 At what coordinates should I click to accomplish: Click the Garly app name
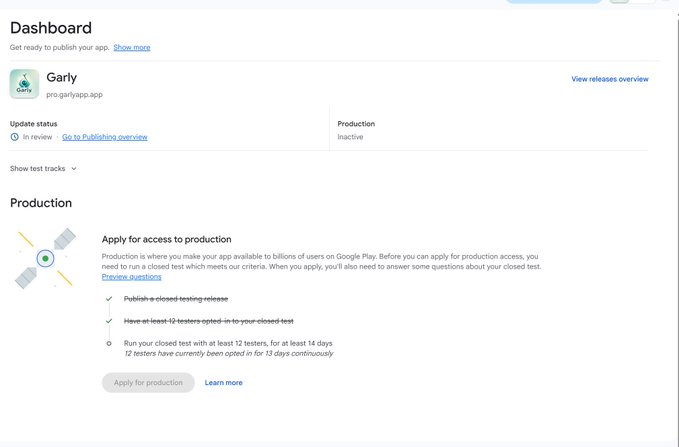61,77
